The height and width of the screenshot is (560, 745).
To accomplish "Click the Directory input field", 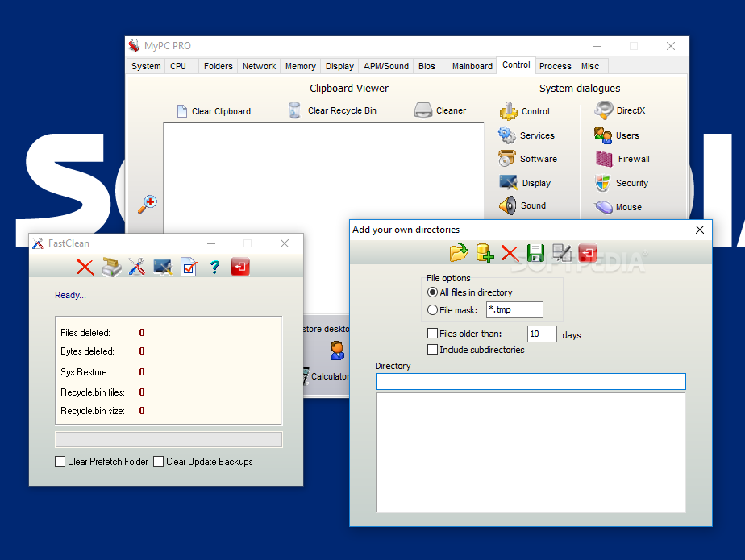I will 531,381.
